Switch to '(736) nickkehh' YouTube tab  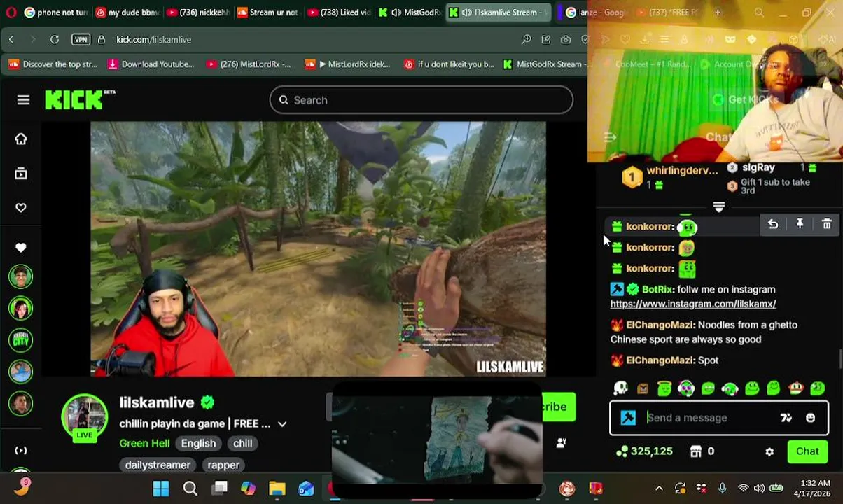click(x=198, y=12)
